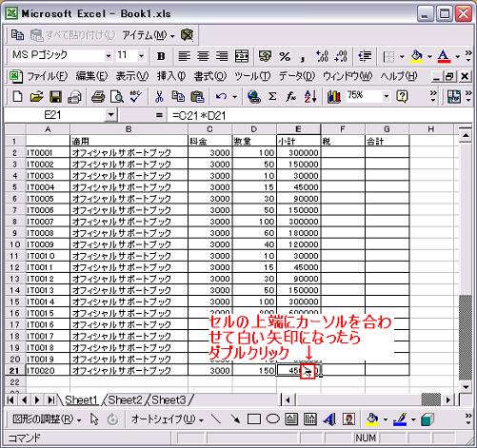Select the row 21 header
This screenshot has height=448, width=477.
(x=15, y=370)
